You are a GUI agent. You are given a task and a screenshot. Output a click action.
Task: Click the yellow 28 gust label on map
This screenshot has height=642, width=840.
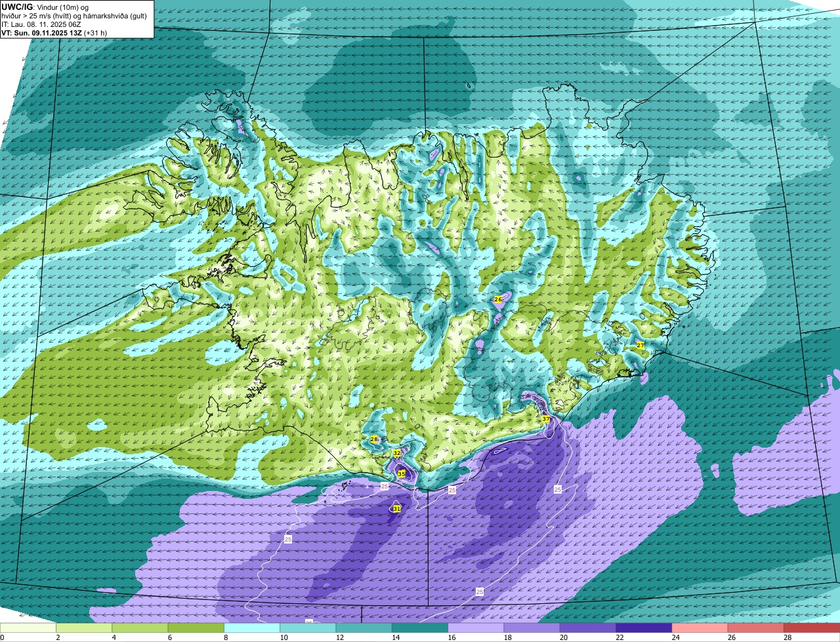click(374, 439)
